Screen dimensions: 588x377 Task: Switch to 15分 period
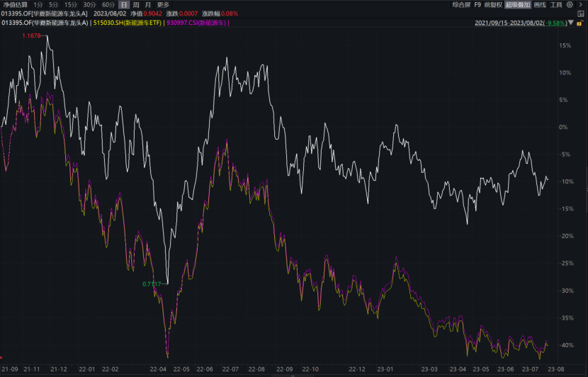click(71, 4)
